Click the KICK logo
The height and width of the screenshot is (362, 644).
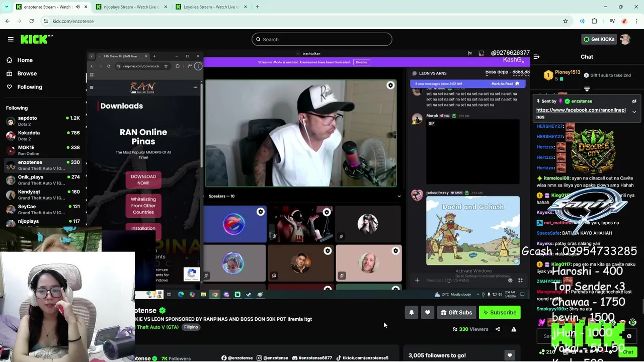[37, 39]
